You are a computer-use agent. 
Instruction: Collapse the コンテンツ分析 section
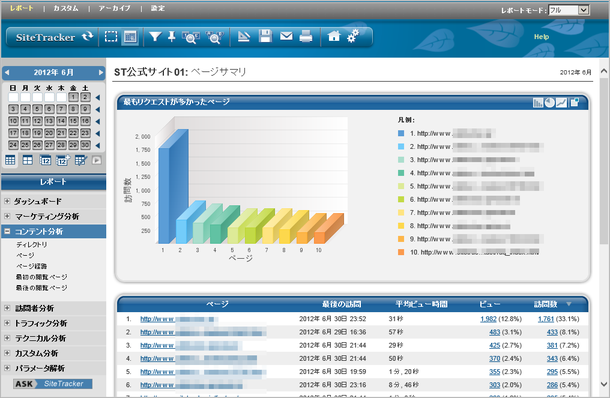(7, 231)
